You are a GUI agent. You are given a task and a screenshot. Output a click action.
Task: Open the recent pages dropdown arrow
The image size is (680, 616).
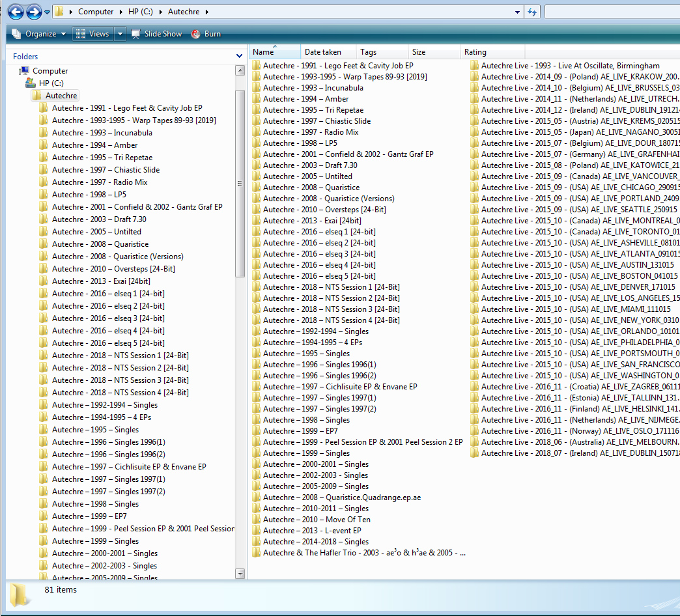pos(48,12)
